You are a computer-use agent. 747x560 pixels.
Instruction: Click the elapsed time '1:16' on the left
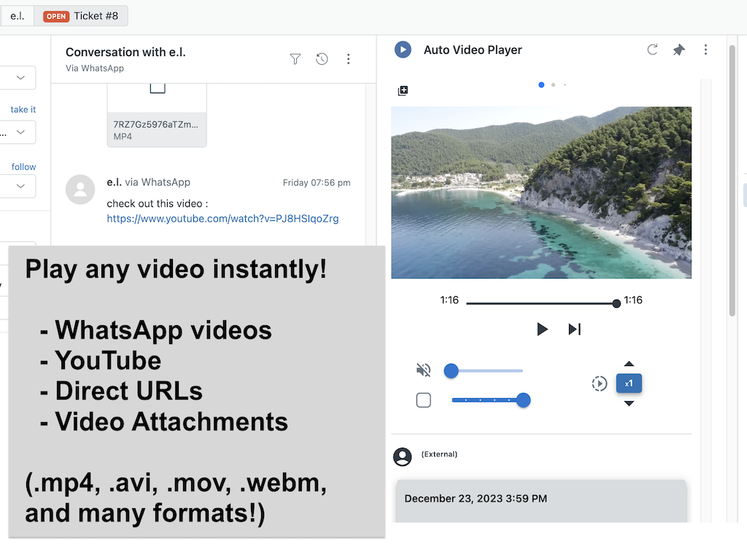point(449,300)
